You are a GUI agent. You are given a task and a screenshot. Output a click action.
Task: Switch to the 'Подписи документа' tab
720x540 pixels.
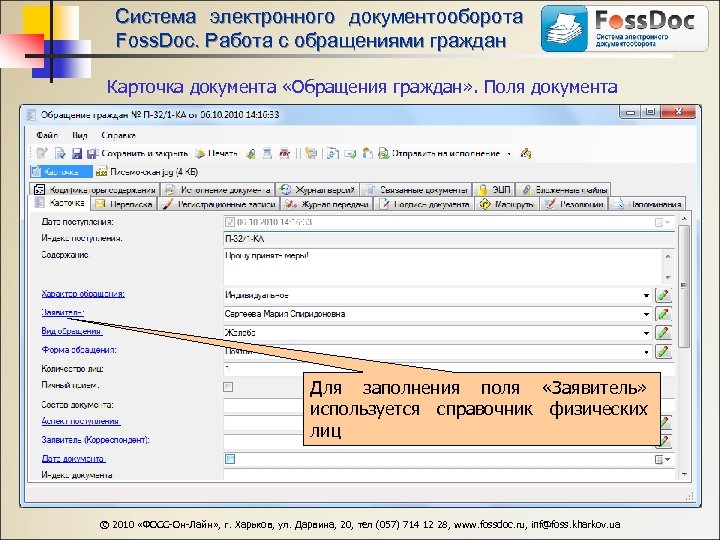424,204
